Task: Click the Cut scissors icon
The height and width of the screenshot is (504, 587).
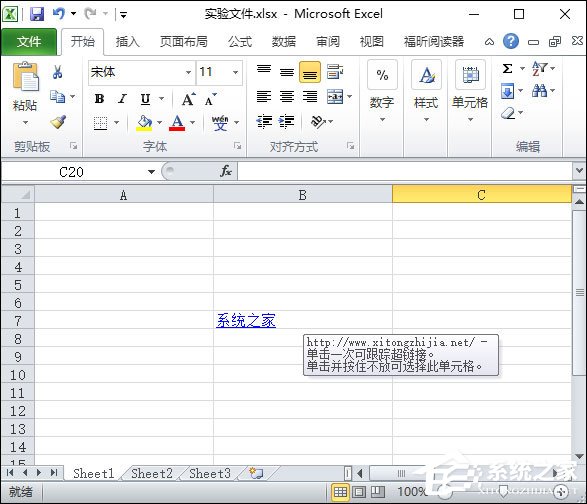Action: 57,72
